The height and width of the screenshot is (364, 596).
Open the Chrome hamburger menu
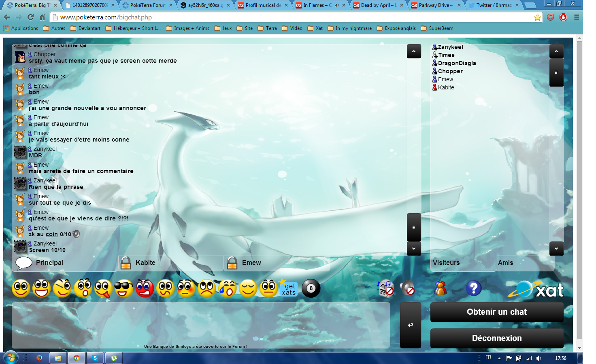[x=577, y=17]
